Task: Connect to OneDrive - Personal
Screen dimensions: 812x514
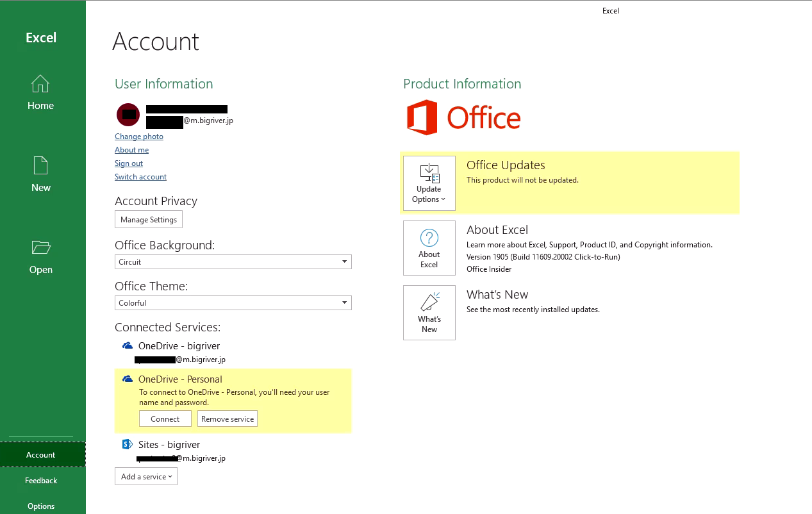Action: 165,418
